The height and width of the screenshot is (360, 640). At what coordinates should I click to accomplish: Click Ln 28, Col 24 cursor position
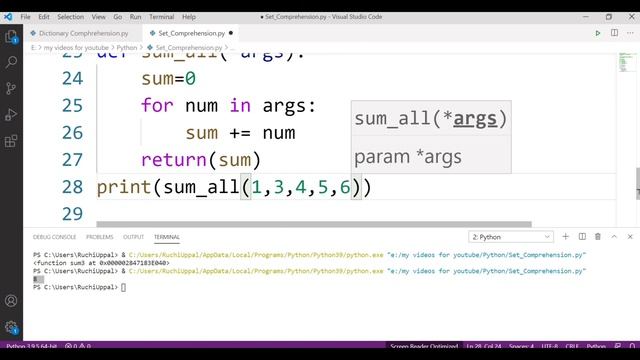(484, 346)
